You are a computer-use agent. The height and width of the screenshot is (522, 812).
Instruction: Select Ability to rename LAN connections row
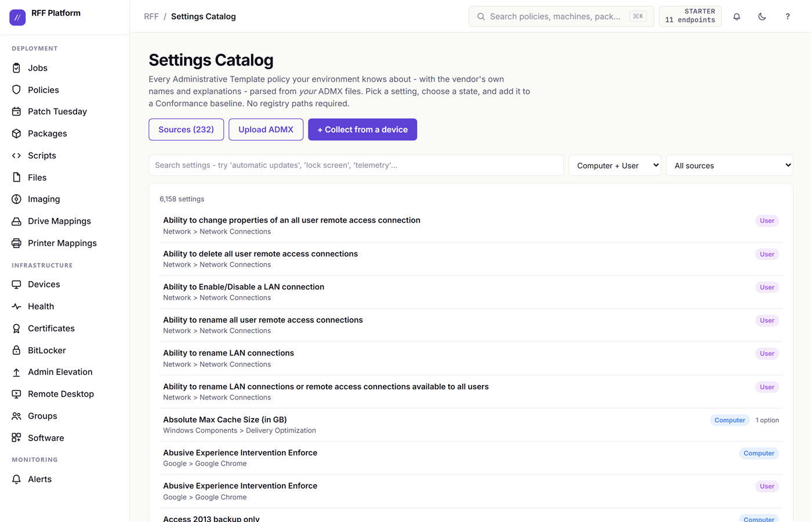tap(471, 358)
